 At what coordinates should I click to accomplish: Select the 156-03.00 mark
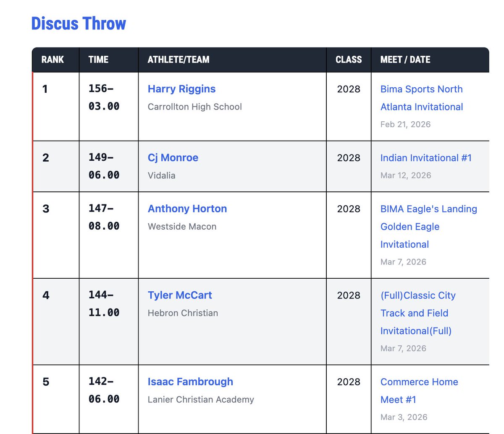(x=104, y=97)
